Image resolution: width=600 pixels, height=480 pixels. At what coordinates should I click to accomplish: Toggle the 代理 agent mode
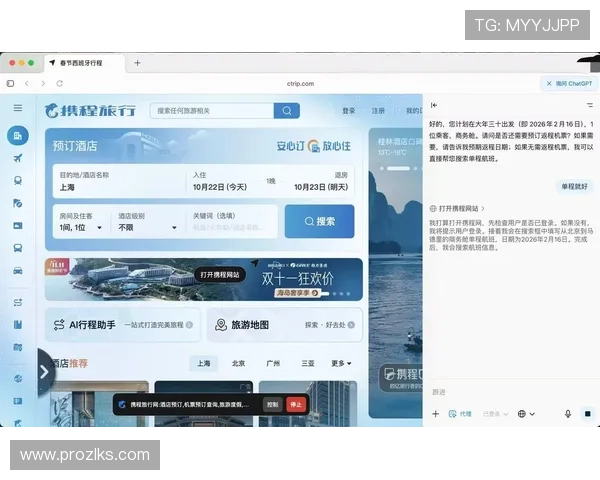[460, 414]
